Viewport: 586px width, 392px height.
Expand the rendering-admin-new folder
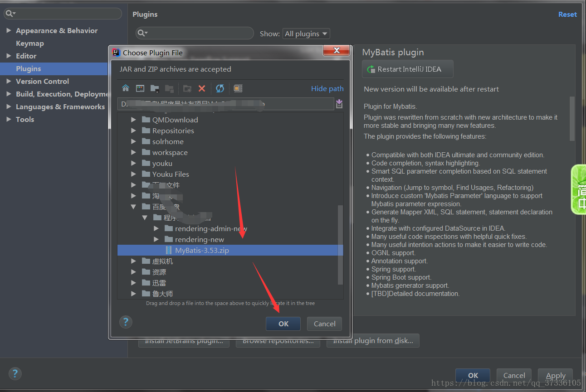pos(156,228)
